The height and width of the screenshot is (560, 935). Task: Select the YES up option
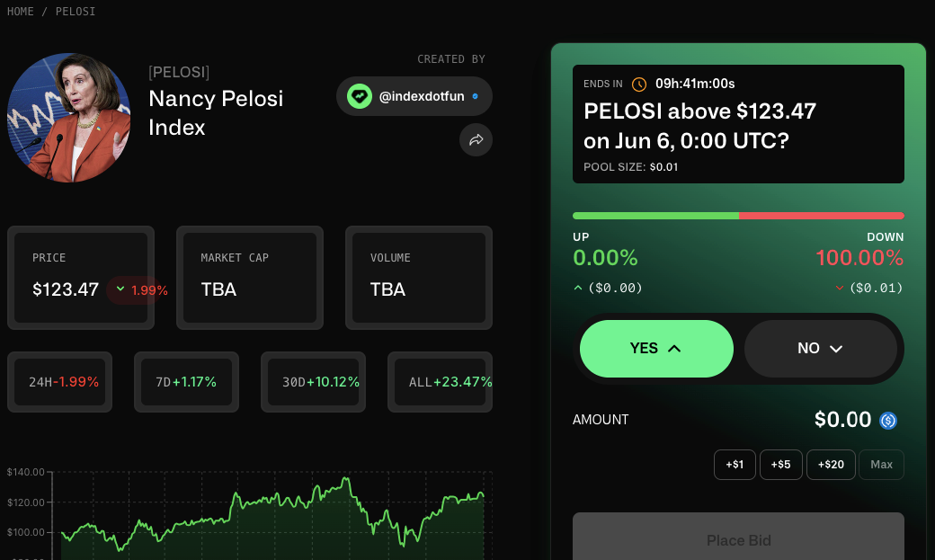coord(656,348)
